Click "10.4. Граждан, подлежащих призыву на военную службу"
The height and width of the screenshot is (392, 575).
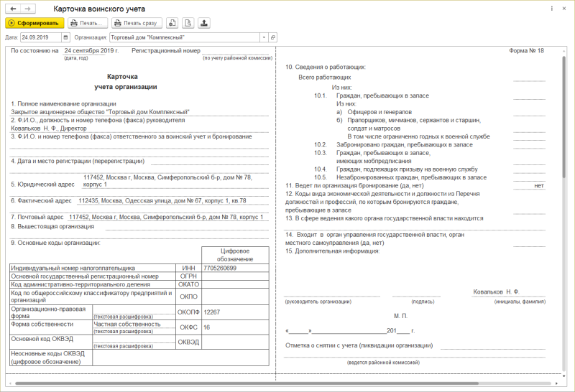tap(396, 169)
